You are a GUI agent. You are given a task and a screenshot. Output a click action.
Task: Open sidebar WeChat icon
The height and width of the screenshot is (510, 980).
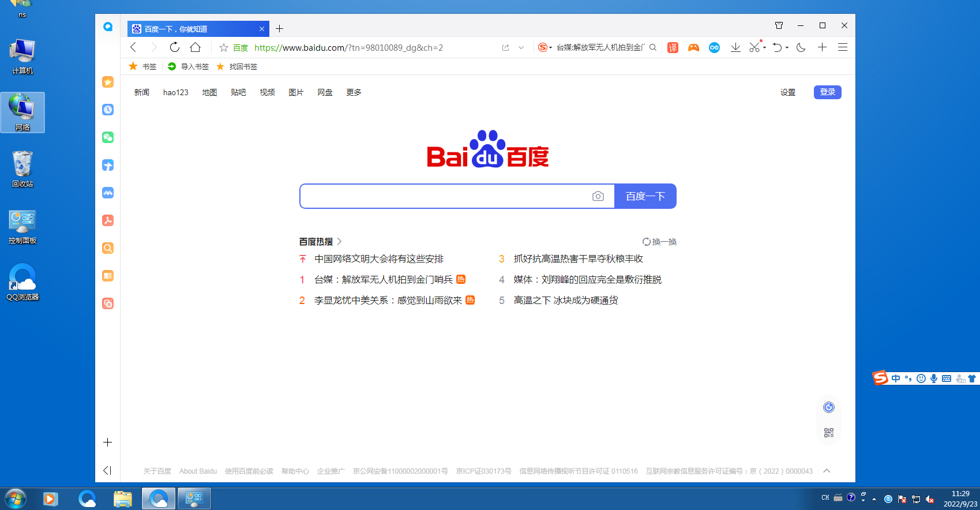[x=108, y=137]
